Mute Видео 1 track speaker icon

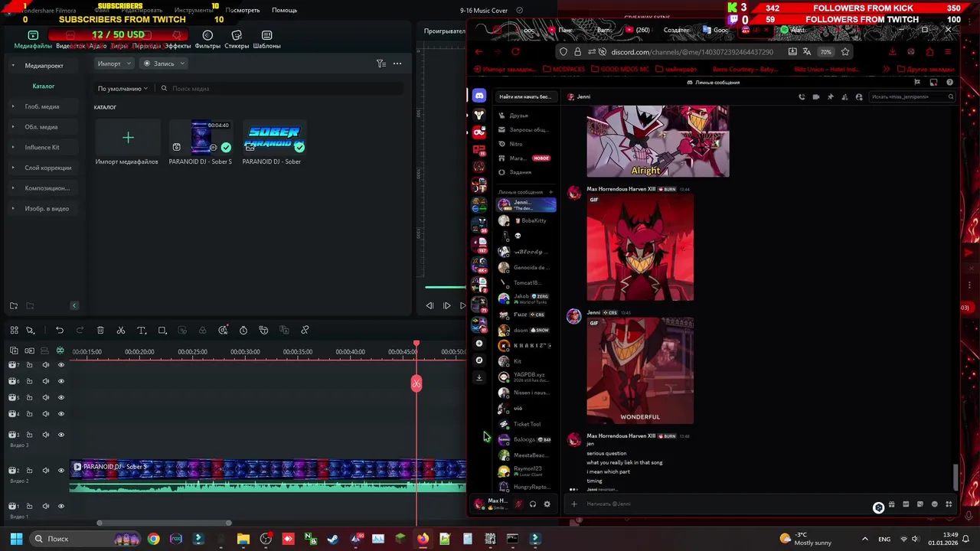[x=45, y=506]
